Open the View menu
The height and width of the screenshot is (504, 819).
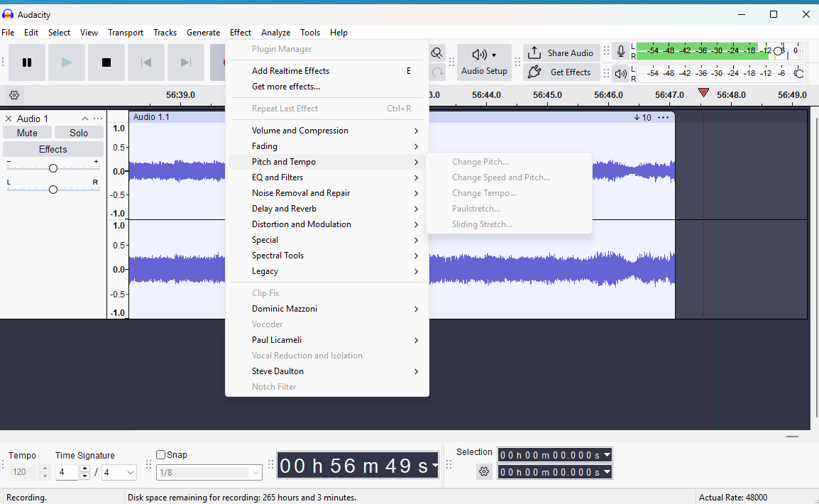point(89,33)
